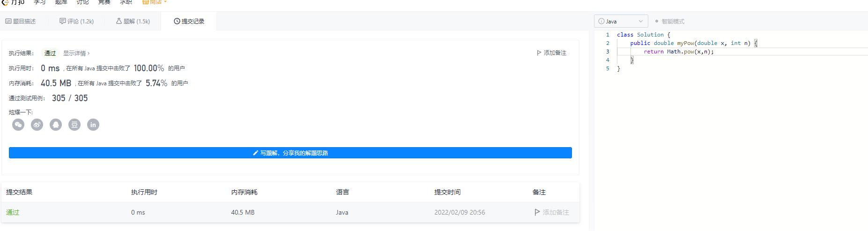Share result to LinkedIn
868x231 pixels.
(93, 125)
